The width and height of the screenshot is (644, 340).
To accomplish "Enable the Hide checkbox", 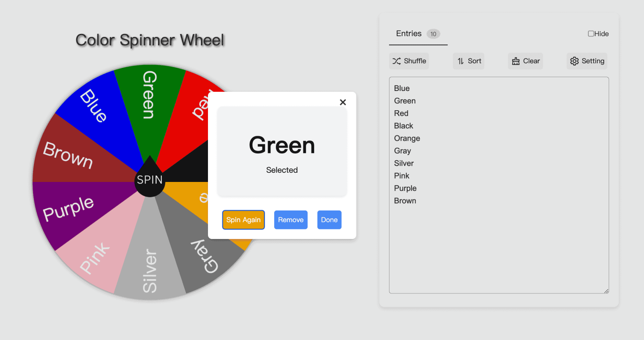I will tap(591, 34).
